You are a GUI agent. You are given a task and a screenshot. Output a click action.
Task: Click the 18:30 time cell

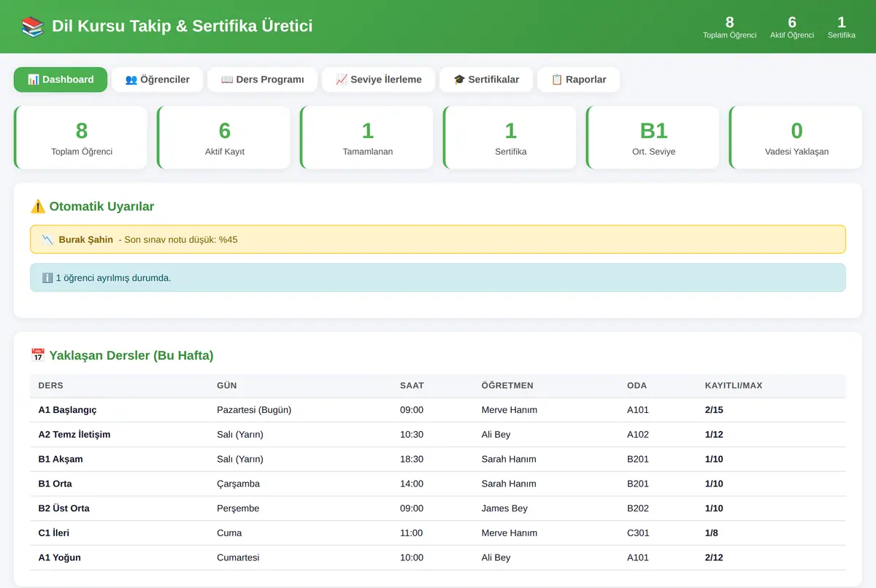tap(412, 460)
